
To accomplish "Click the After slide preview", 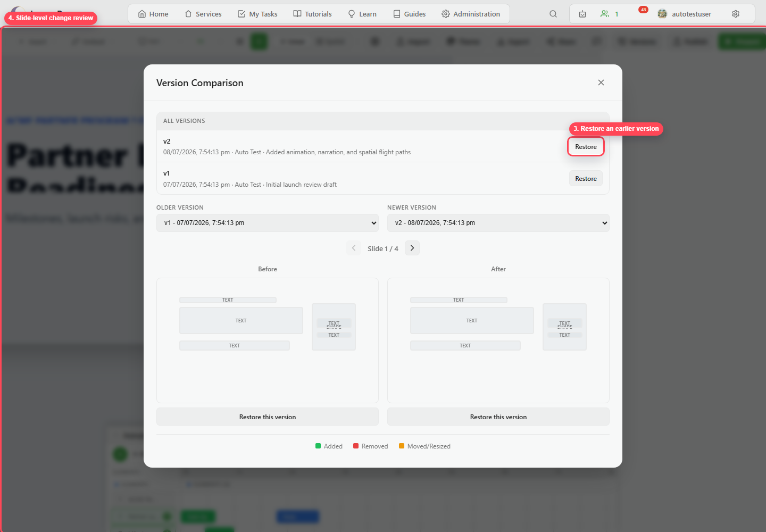I will point(498,340).
